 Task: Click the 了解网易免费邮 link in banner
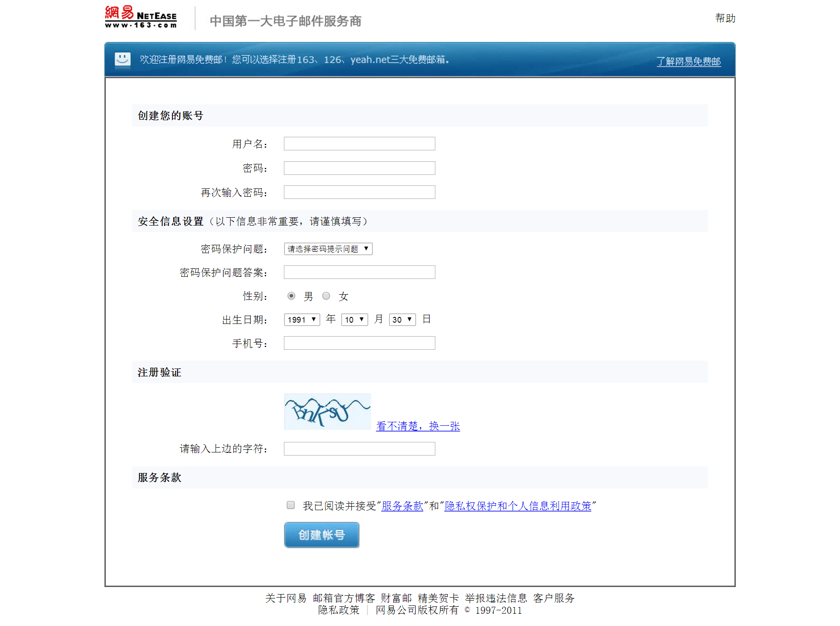688,62
